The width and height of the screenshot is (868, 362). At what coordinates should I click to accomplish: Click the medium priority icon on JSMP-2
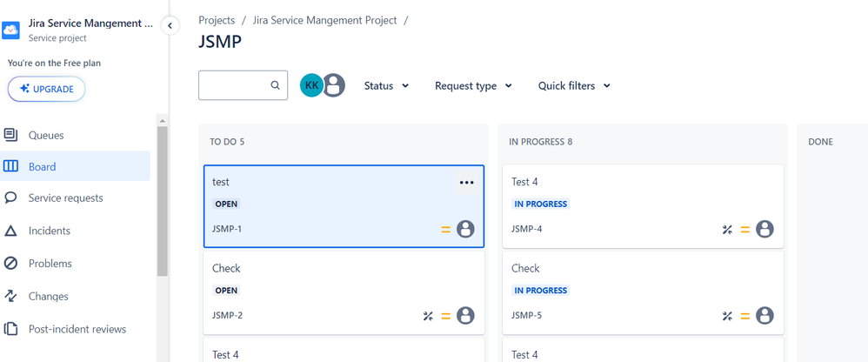[445, 316]
